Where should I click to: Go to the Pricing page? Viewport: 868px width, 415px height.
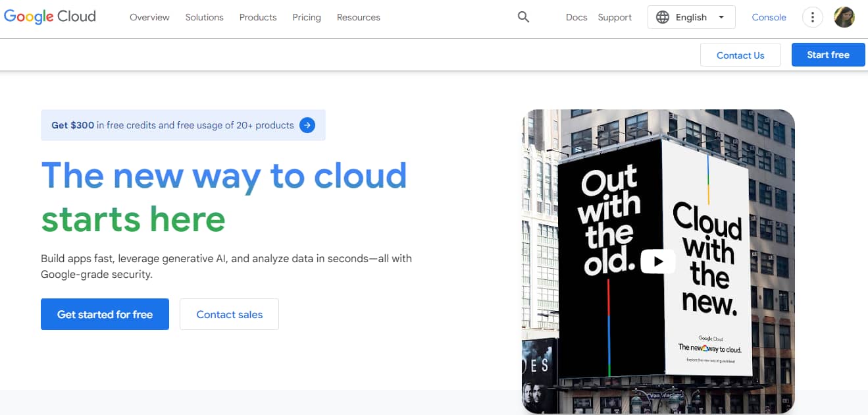tap(307, 17)
